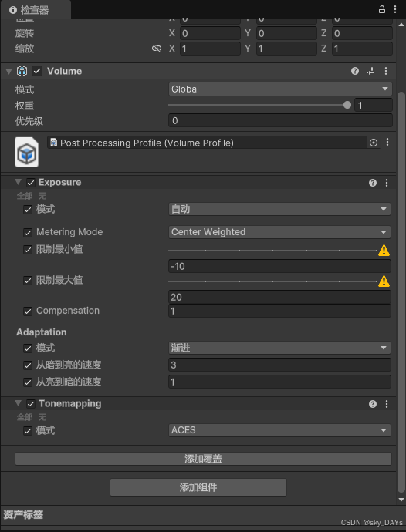Collapse the Exposure section triangle
Image resolution: width=406 pixels, height=532 pixels.
point(18,182)
